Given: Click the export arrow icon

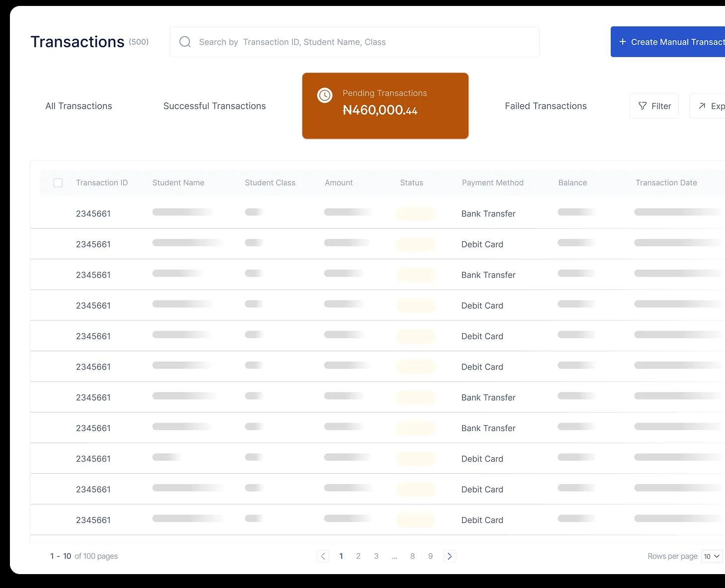Looking at the screenshot, I should (702, 106).
